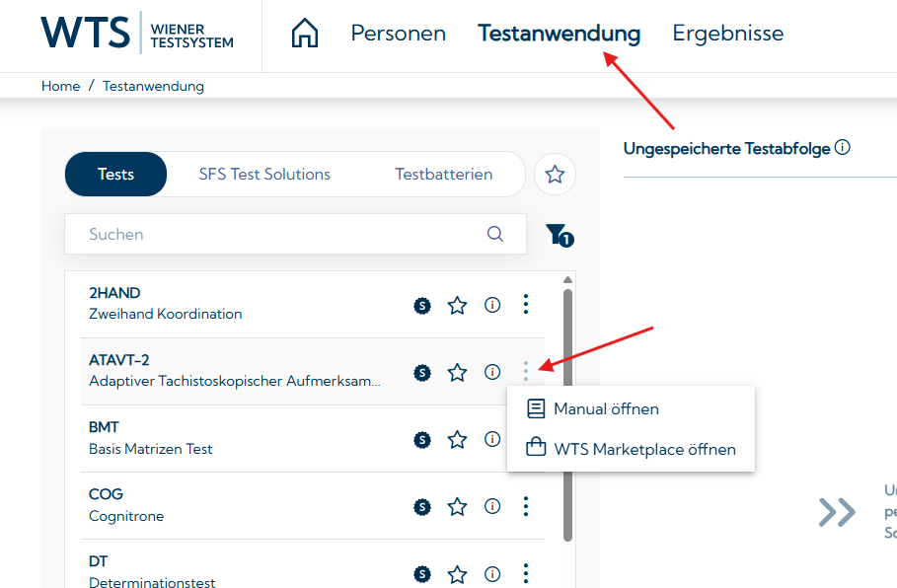Show info for BMT Basis Matrizen Test
The image size is (897, 588).
tap(492, 439)
